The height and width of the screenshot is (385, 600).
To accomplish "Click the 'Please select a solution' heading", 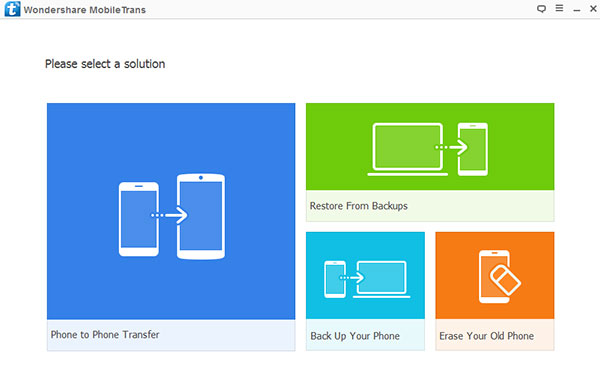I will (x=105, y=64).
